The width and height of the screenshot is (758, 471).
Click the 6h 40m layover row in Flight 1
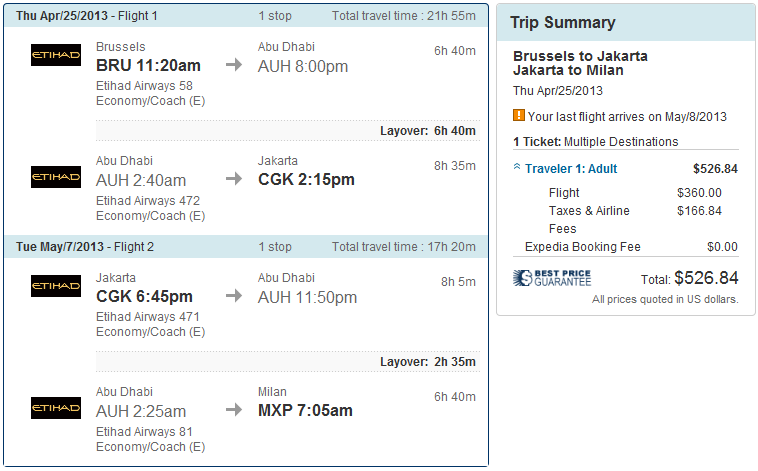coord(427,131)
